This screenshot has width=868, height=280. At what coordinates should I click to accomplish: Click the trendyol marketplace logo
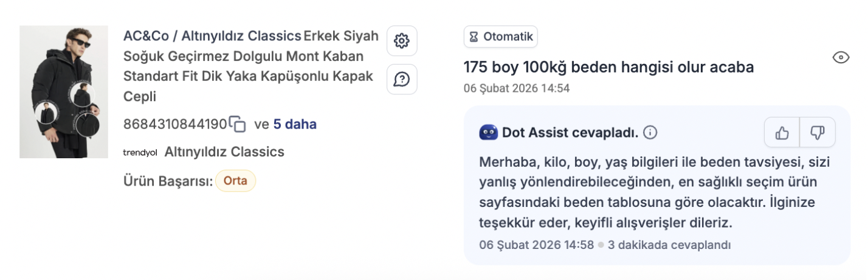(140, 152)
